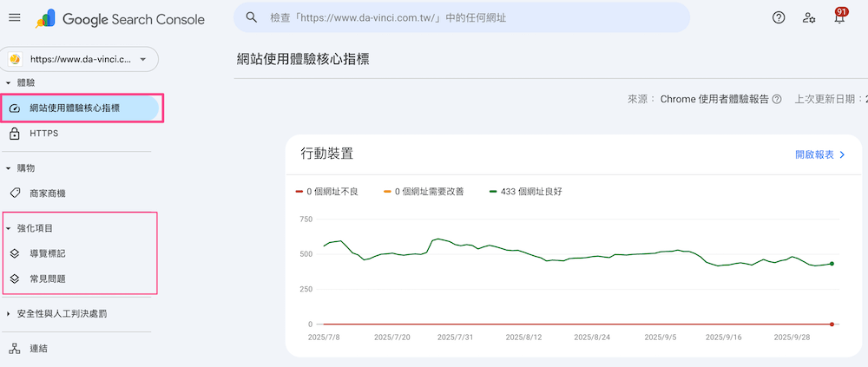Screen dimensions: 868x367
Task: Collapse the 強化項目 sidebar section
Action: tap(9, 228)
